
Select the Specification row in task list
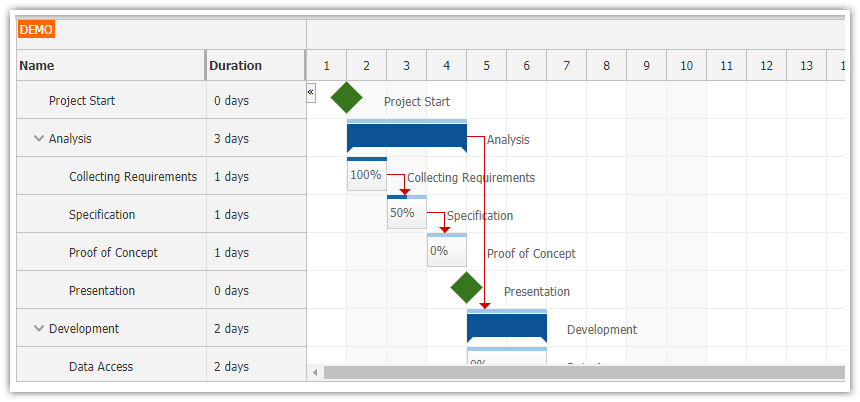click(102, 215)
